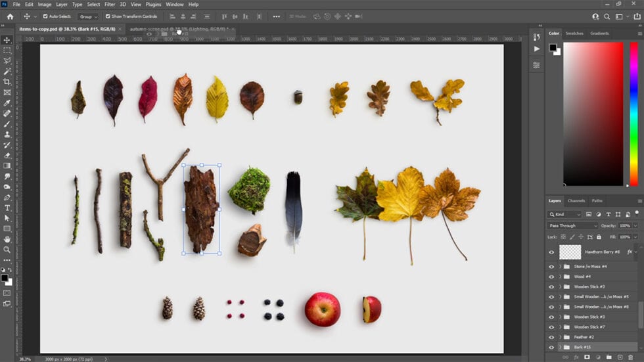644x362 pixels.
Task: Open the Color panel hamburger menu
Action: coord(639,34)
